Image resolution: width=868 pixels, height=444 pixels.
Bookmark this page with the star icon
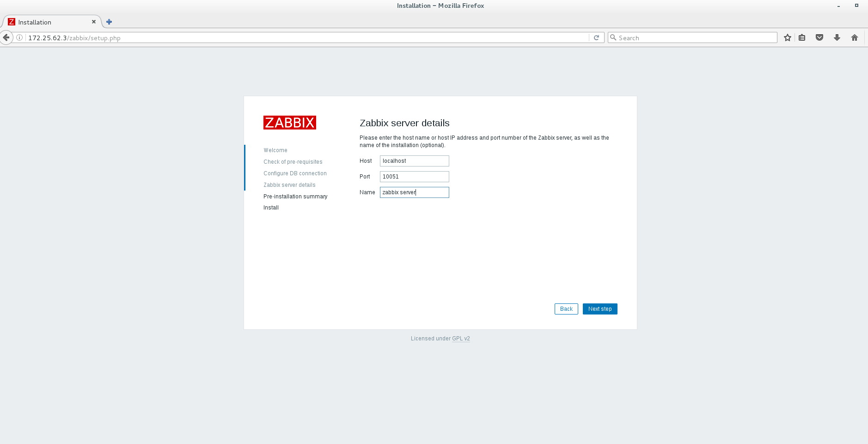[787, 37]
